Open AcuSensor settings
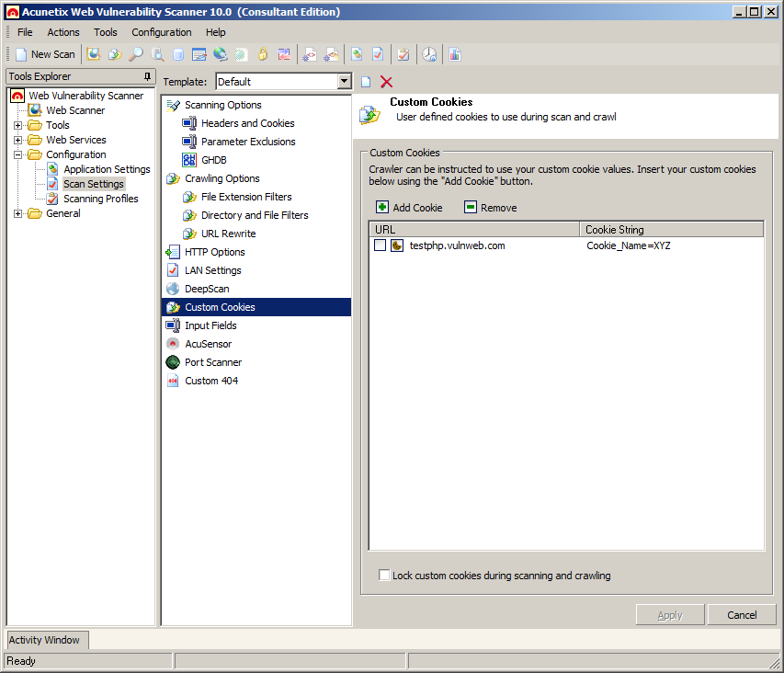 pos(209,345)
